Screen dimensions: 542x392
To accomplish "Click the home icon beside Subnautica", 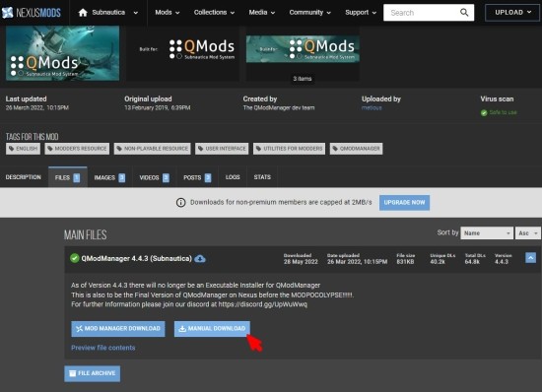I will coord(83,13).
